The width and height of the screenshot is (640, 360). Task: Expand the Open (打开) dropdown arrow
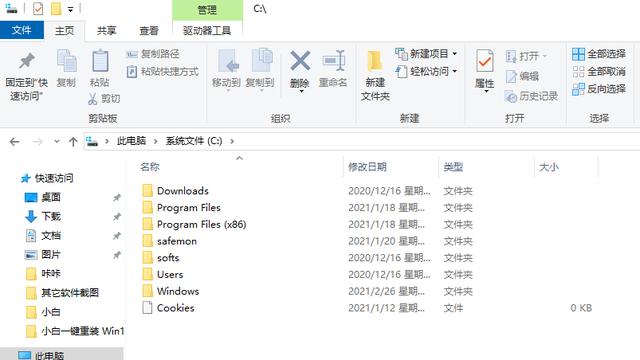pos(544,56)
